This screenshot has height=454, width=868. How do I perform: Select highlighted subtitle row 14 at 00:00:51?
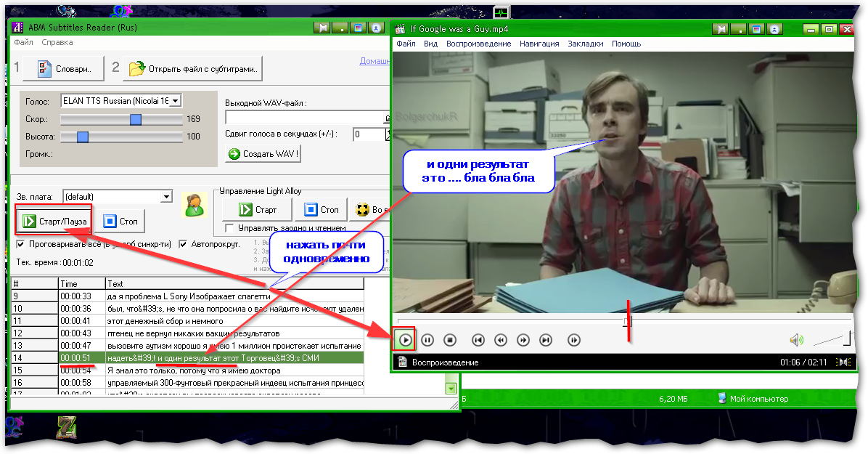point(188,357)
